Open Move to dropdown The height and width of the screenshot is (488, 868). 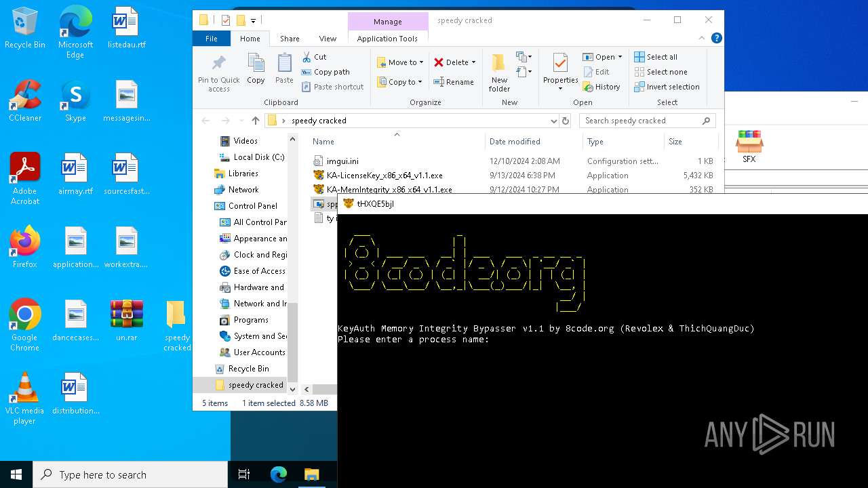point(400,62)
